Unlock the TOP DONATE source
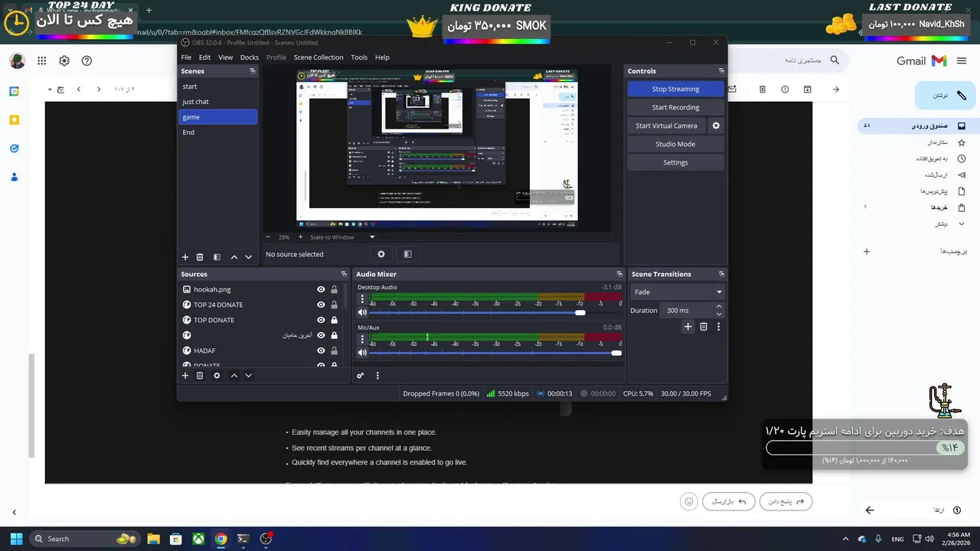980x551 pixels. click(x=334, y=320)
